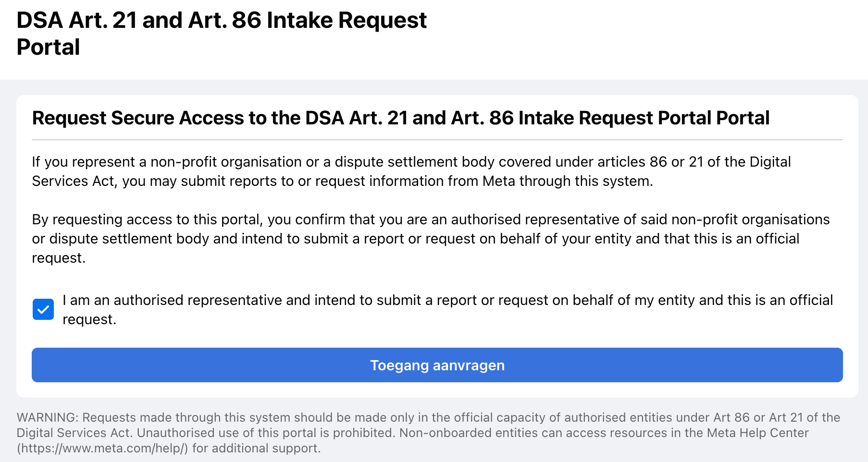The width and height of the screenshot is (868, 462).
Task: Click the 'DSA Art. 21 and Art. 86' page title
Action: coord(221,21)
